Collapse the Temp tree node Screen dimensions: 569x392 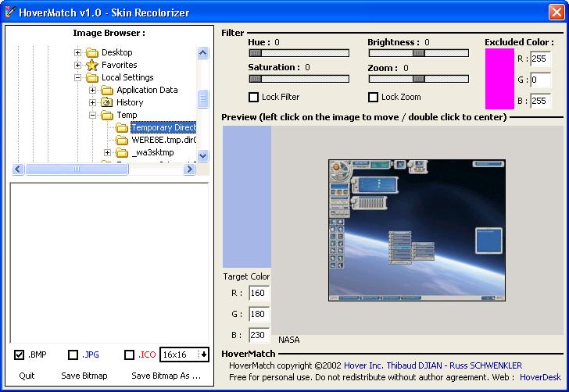click(92, 116)
